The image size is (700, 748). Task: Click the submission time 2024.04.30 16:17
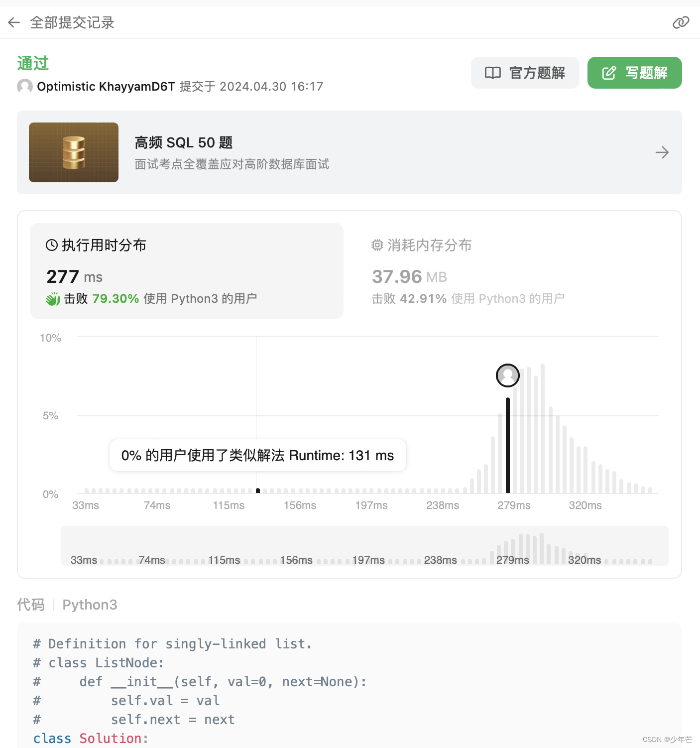pos(271,87)
